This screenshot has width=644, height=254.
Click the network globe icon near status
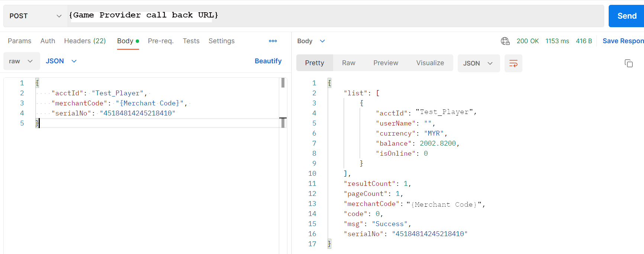(505, 41)
